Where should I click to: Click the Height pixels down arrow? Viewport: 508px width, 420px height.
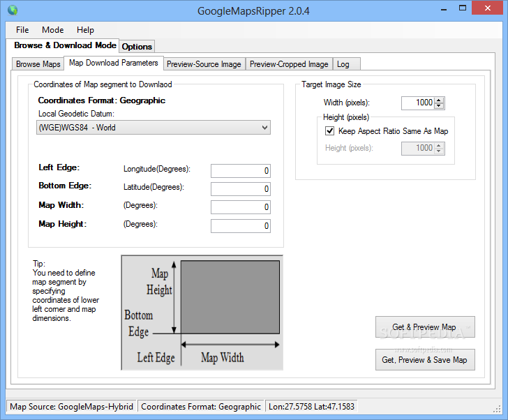(439, 151)
